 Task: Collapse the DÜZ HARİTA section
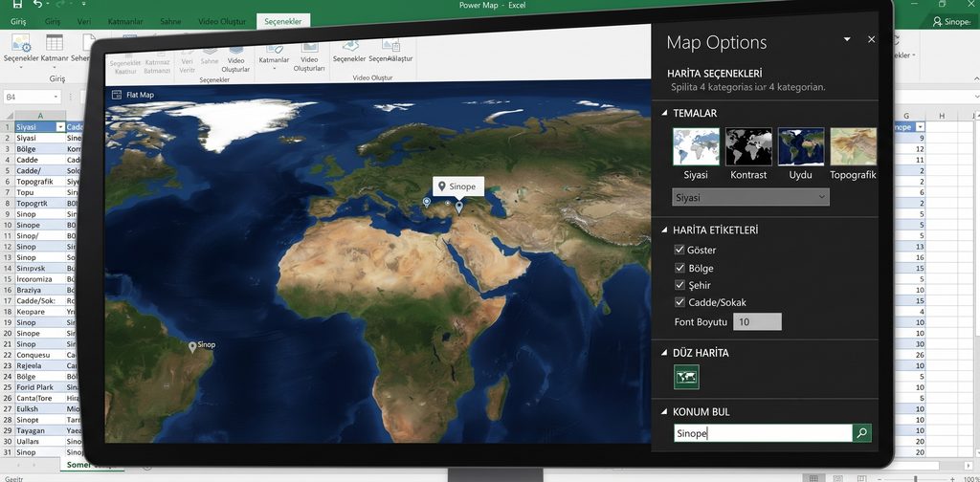(x=664, y=353)
